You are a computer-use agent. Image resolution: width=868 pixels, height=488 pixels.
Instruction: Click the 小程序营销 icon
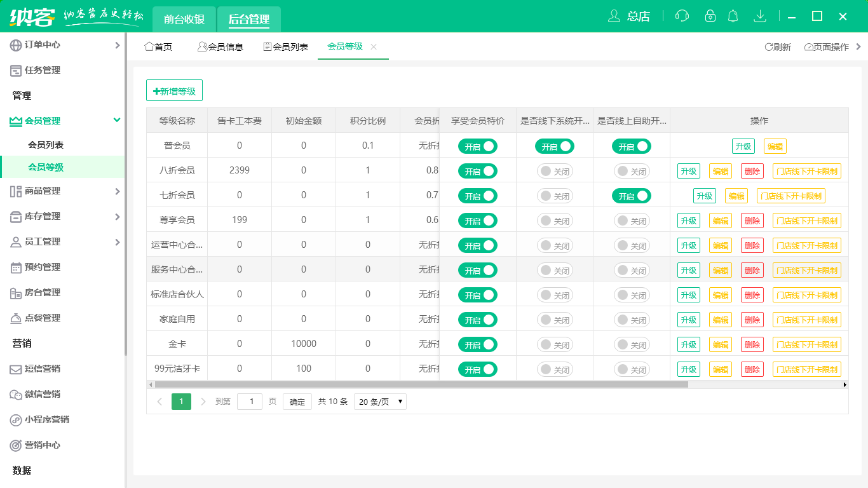(16, 420)
